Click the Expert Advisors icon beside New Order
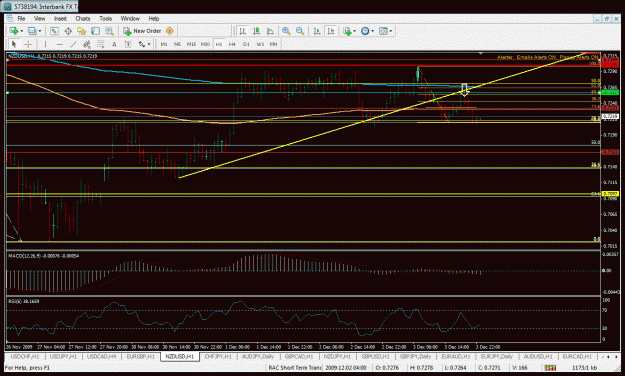 [170, 31]
